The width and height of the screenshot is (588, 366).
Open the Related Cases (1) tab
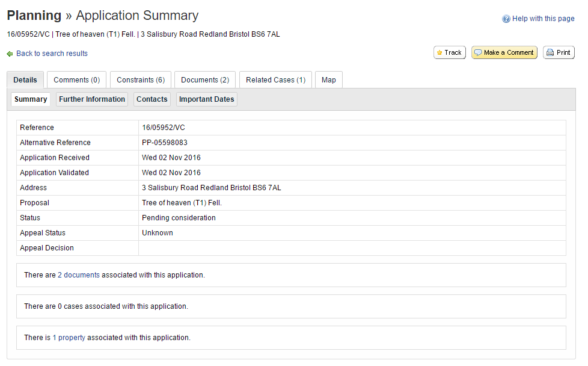click(x=275, y=79)
